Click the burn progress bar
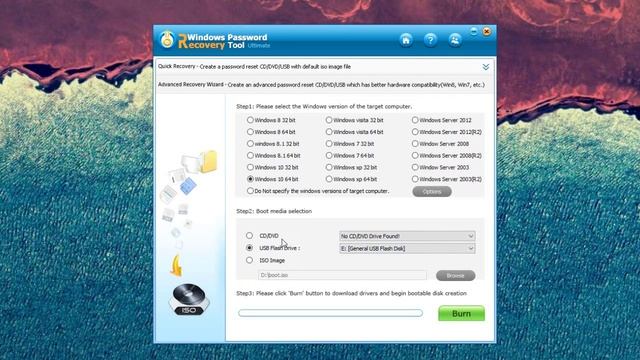 (x=330, y=313)
